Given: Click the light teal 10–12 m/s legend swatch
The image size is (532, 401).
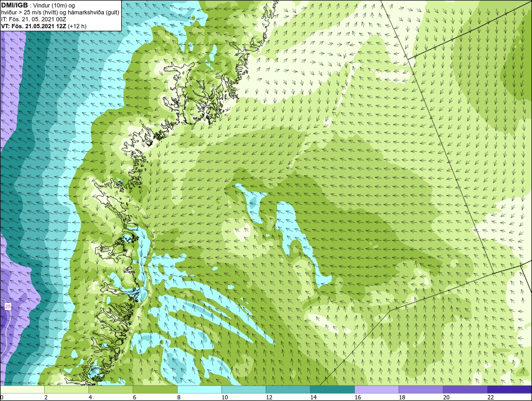Looking at the screenshot, I should click(x=244, y=389).
